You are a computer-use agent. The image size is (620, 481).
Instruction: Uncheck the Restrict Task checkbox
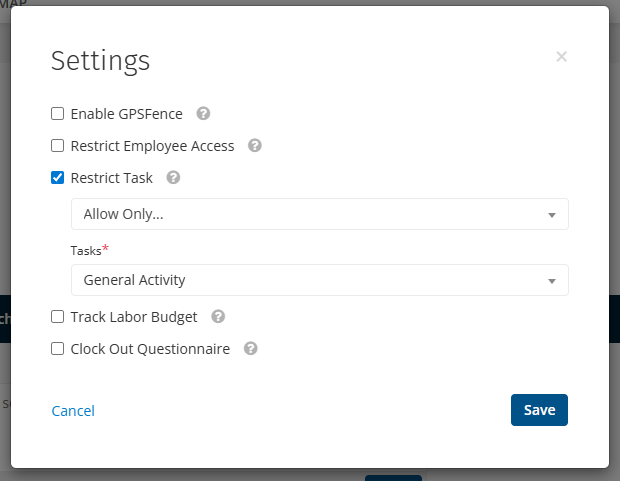click(58, 178)
